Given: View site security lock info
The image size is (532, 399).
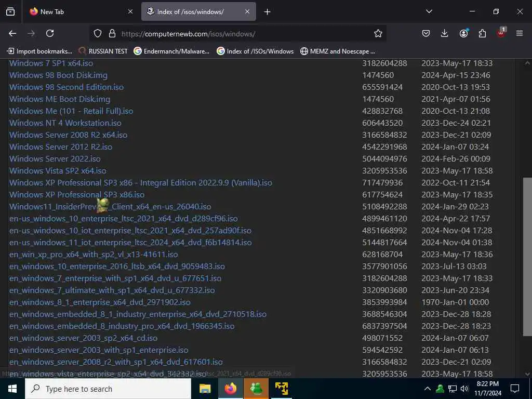Looking at the screenshot, I should coord(112,33).
